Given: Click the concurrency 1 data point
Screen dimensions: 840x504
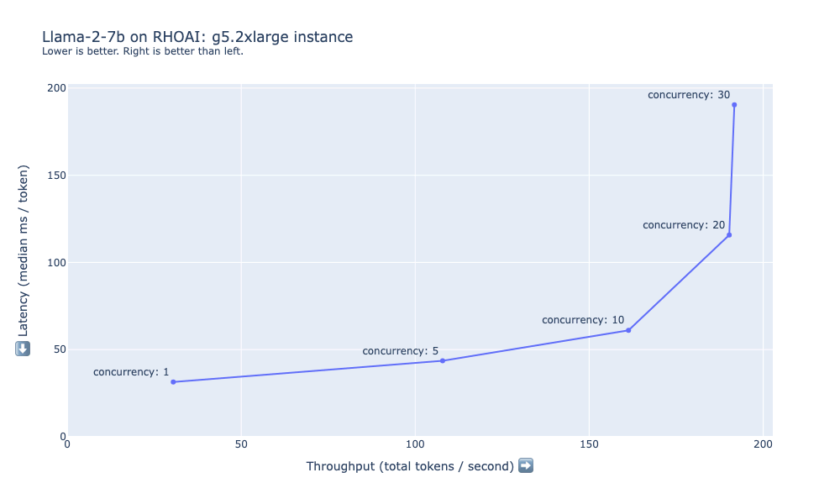Looking at the screenshot, I should point(173,382).
